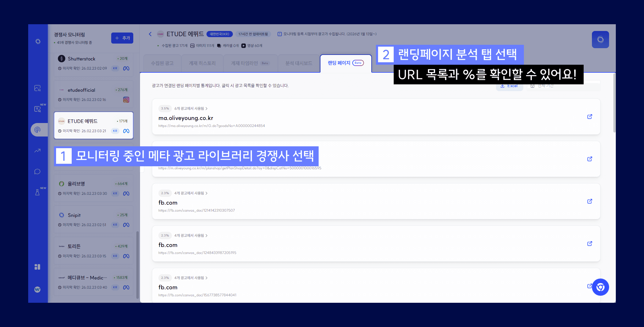Screen dimensions: 644x327
Task: Click the Meta icon on the Snipit card
Action: point(126,225)
